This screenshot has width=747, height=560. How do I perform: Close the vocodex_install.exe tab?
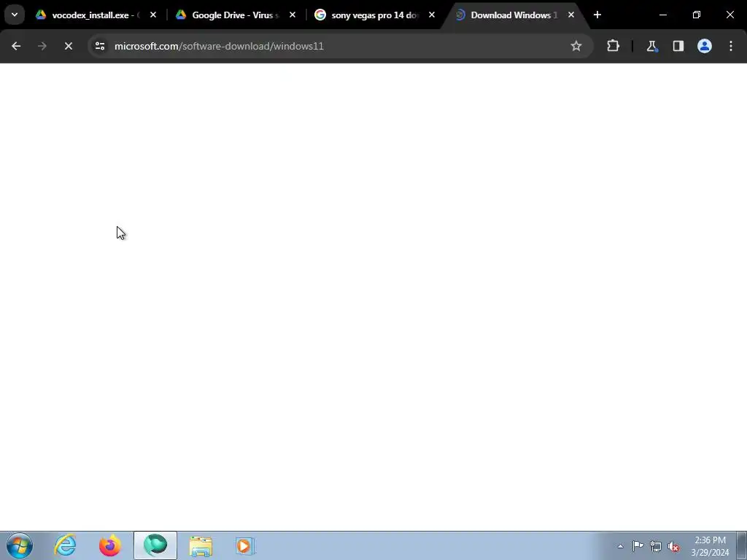(x=153, y=15)
